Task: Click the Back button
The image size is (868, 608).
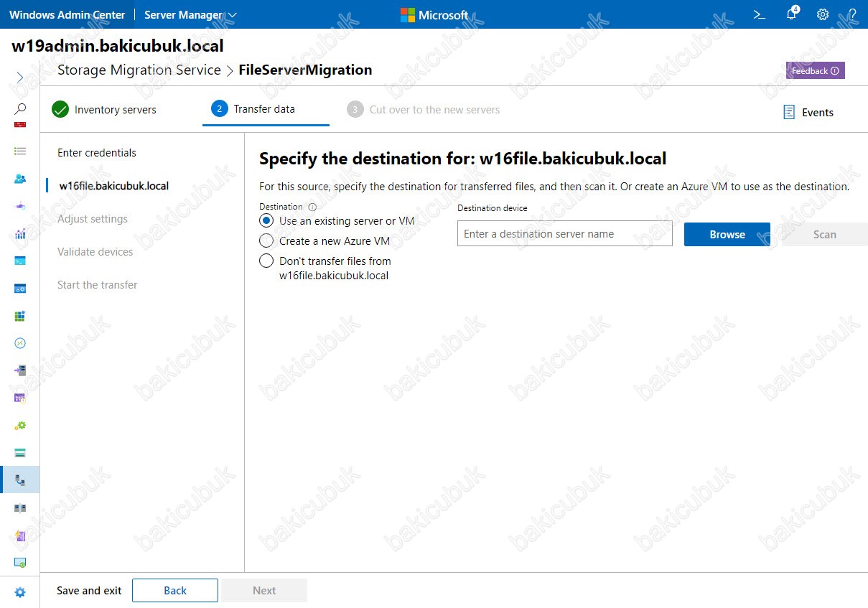Action: (x=175, y=591)
